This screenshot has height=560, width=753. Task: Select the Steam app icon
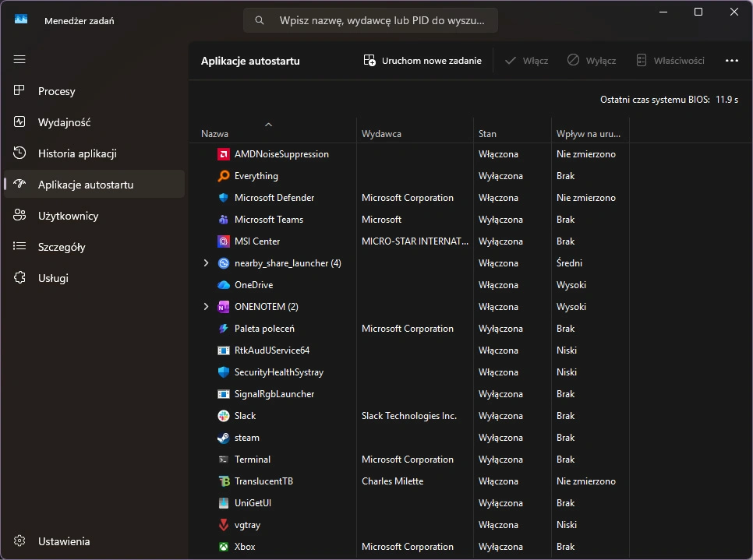click(224, 438)
